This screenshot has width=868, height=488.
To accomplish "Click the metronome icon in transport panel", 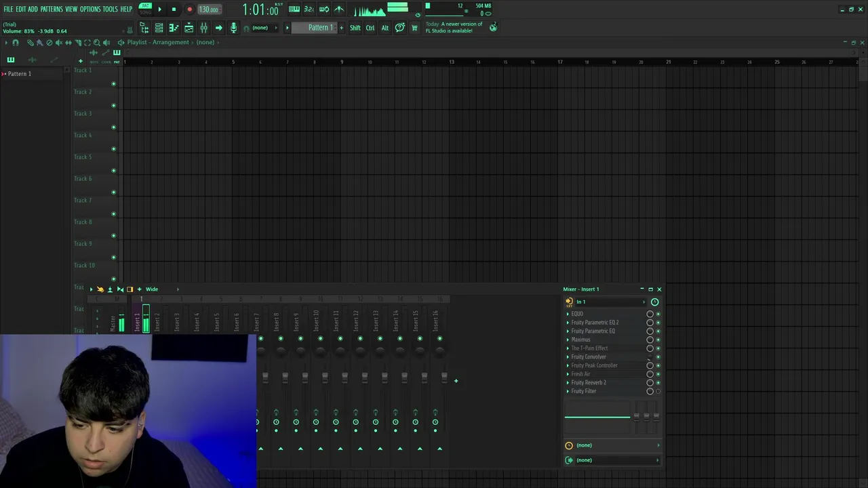I will pos(339,9).
